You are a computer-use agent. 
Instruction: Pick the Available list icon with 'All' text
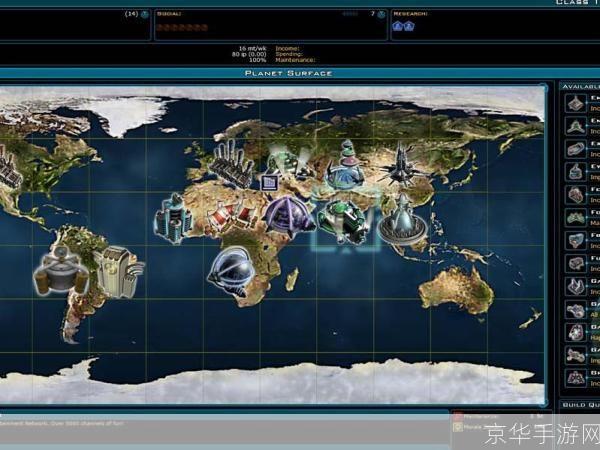click(576, 310)
